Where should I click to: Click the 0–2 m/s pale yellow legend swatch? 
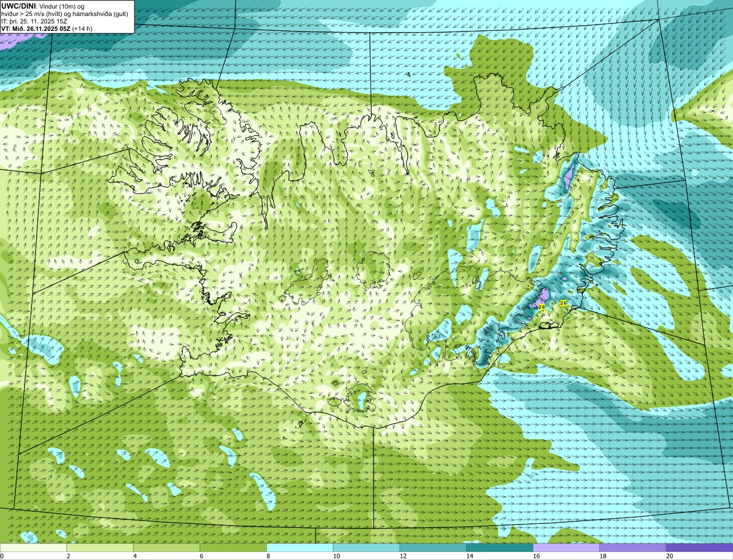pos(33,547)
